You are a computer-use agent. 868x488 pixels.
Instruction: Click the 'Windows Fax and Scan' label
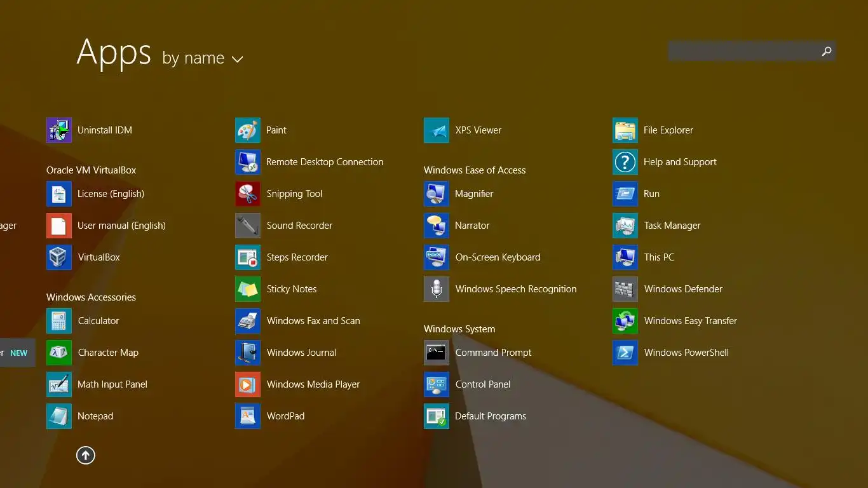pos(313,321)
